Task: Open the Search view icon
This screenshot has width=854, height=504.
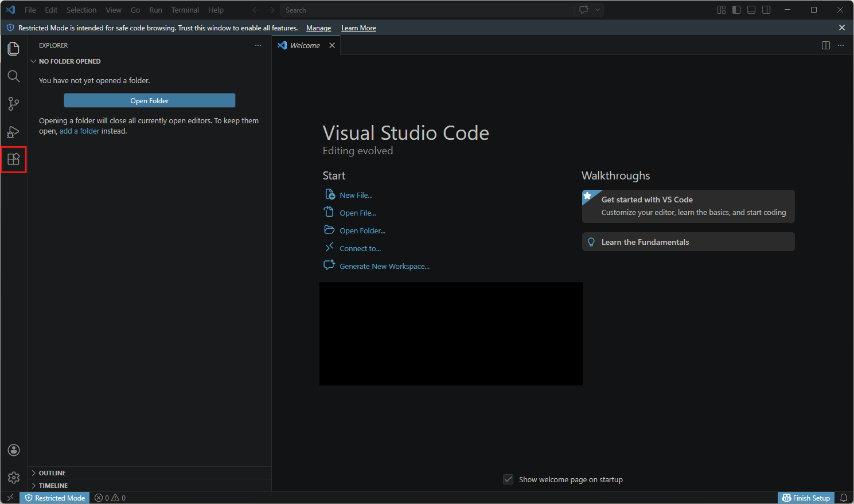Action: 14,76
